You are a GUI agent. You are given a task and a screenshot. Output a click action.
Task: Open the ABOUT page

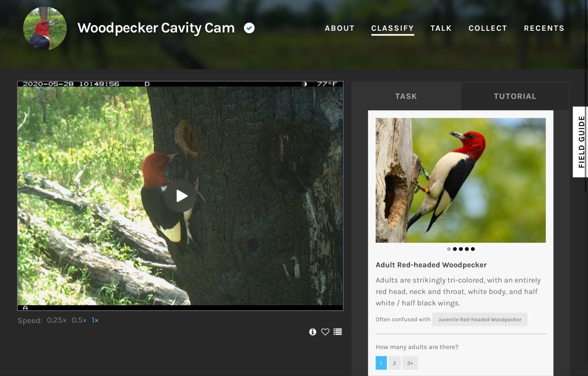click(339, 28)
